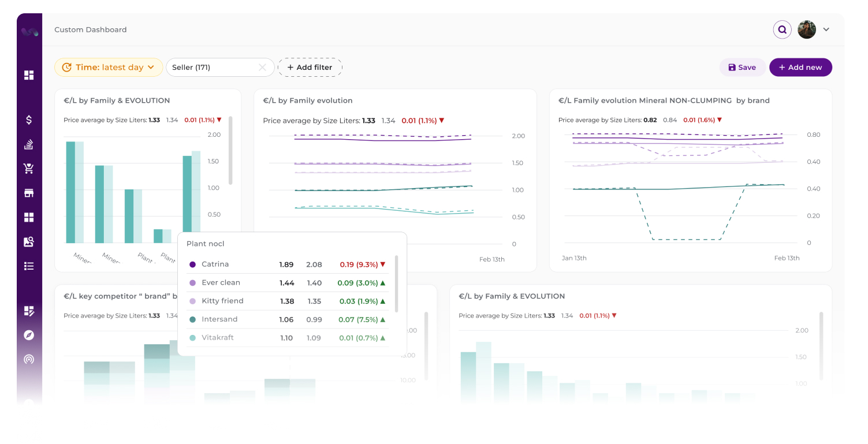This screenshot has width=868, height=444.
Task: Click the Jan 13th axis label
Action: pos(574,258)
